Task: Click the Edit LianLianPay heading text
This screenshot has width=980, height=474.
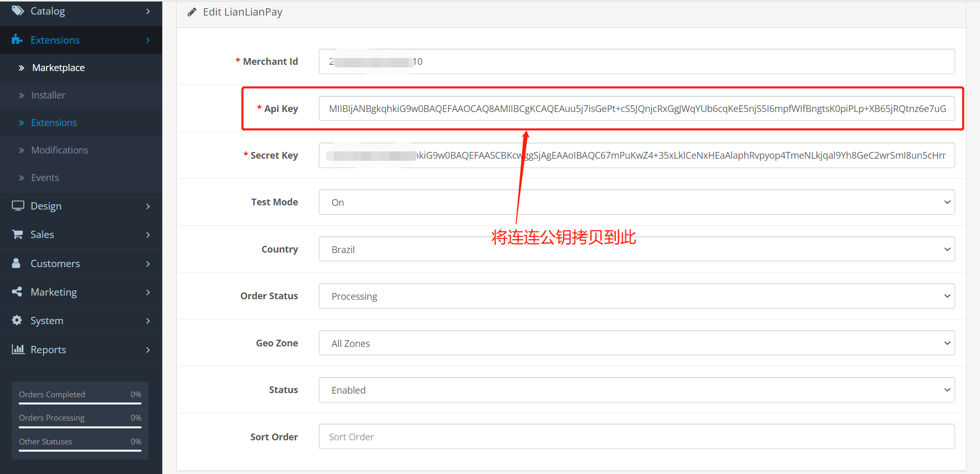Action: pyautogui.click(x=243, y=12)
